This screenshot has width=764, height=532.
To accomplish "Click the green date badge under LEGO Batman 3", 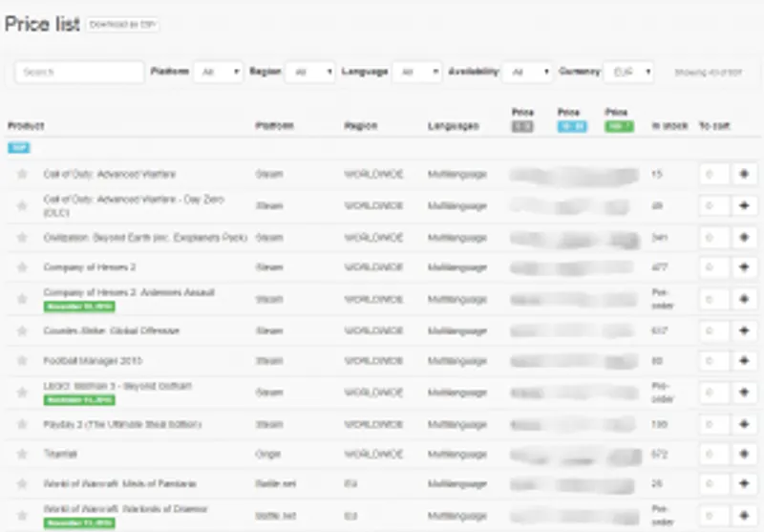I will coord(79,400).
